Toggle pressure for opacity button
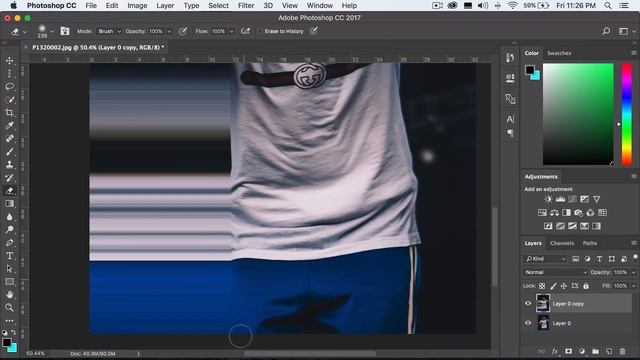The image size is (640, 360). 183,31
